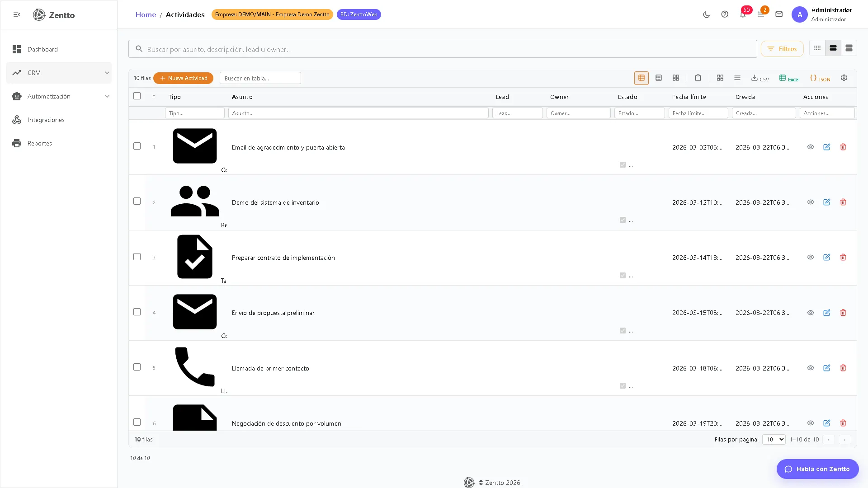Select all rows with header checkbox

point(137,96)
